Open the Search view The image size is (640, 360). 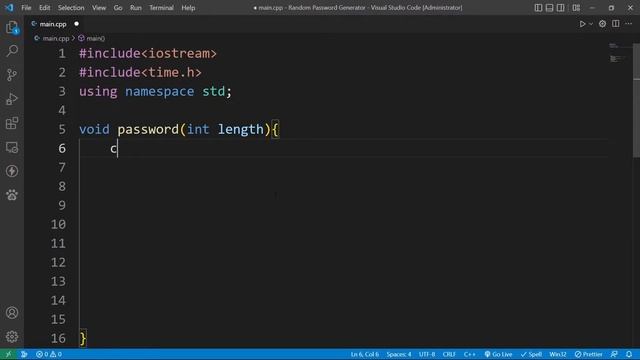[12, 51]
